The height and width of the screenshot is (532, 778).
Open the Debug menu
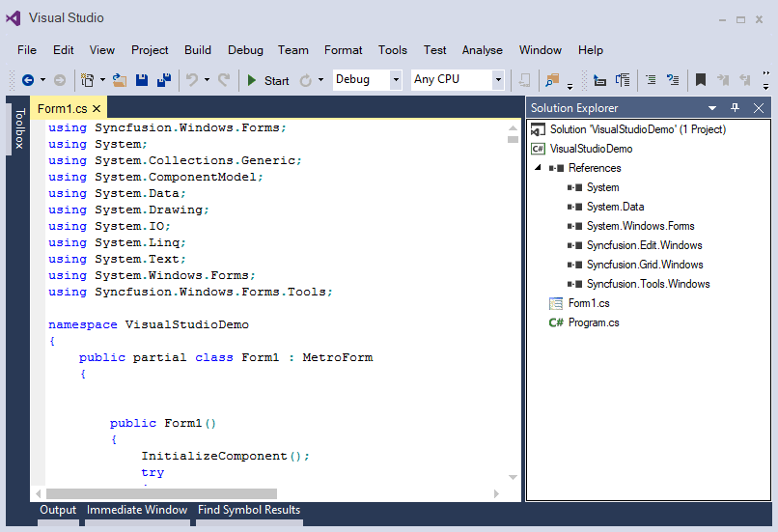245,50
